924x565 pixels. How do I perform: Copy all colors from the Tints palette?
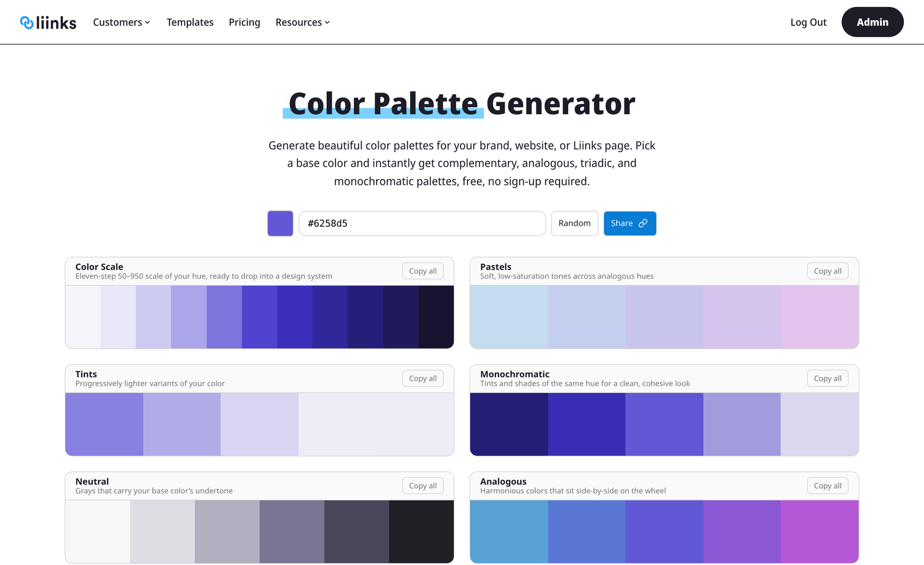[x=423, y=378]
